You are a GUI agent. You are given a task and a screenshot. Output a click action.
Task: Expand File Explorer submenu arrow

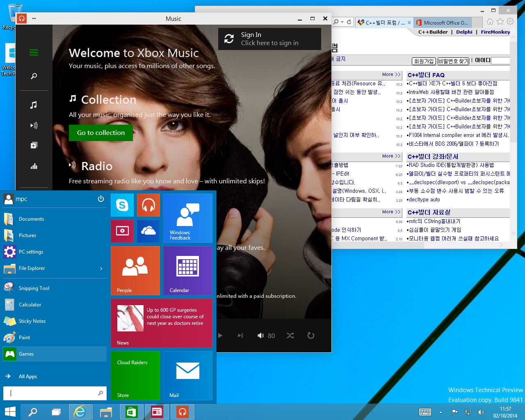pos(101,269)
